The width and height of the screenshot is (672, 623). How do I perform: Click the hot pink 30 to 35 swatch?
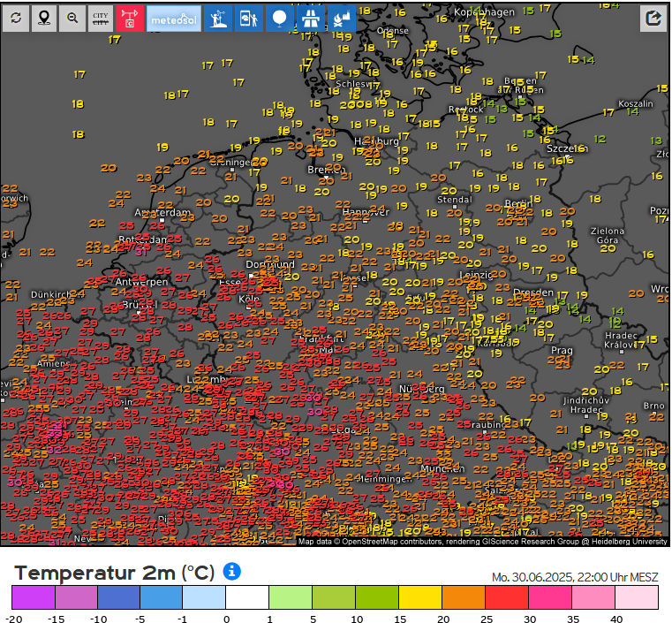coord(550,597)
